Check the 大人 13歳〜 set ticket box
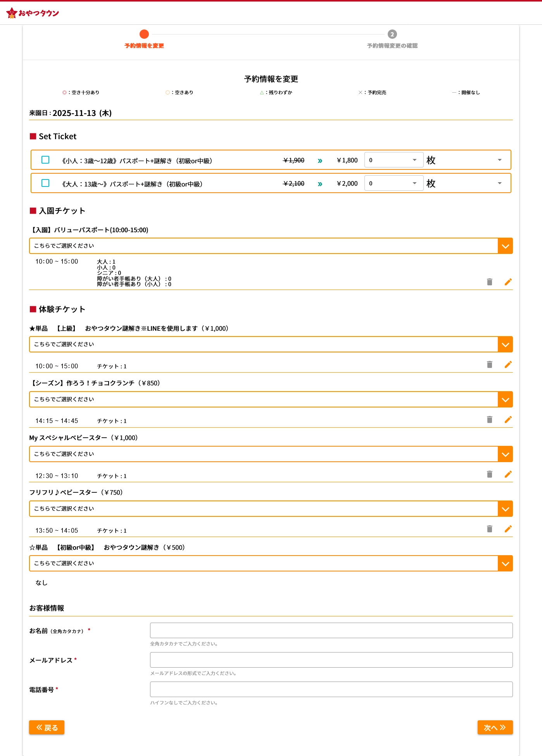 [x=45, y=183]
